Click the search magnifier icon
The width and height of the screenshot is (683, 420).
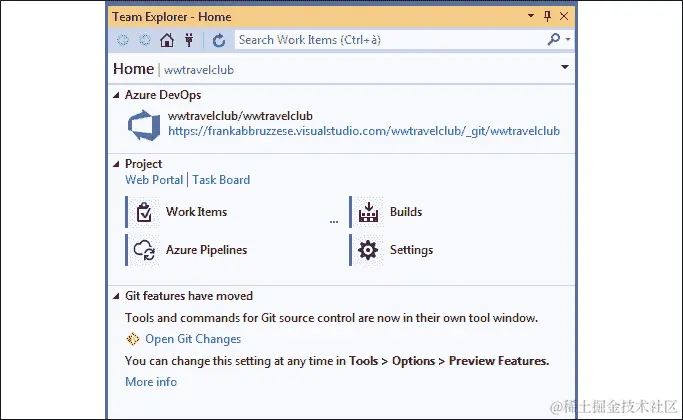554,40
